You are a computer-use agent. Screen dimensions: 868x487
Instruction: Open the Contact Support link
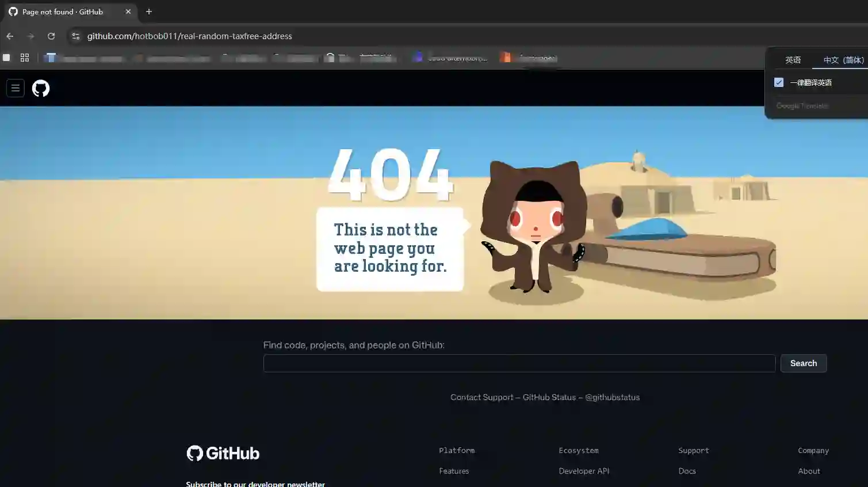point(481,397)
